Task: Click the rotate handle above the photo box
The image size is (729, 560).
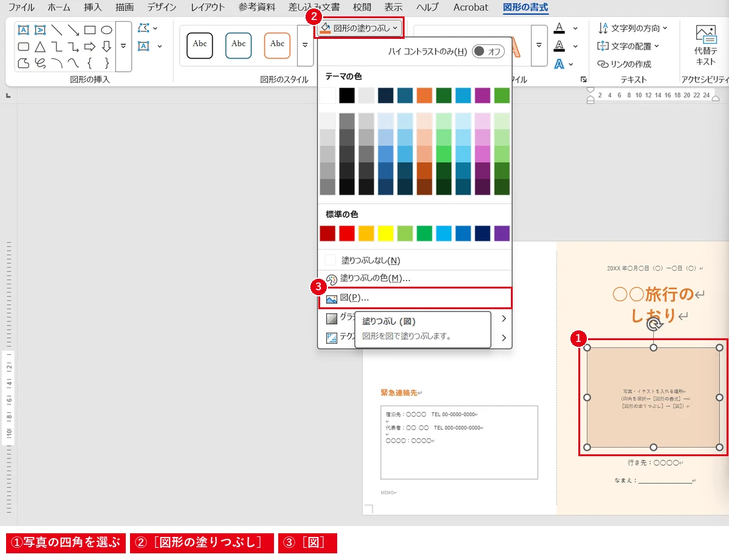Action: 654,325
